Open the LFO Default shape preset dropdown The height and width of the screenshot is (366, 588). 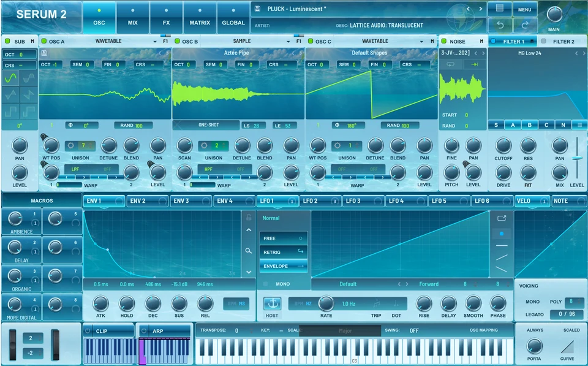pos(348,284)
